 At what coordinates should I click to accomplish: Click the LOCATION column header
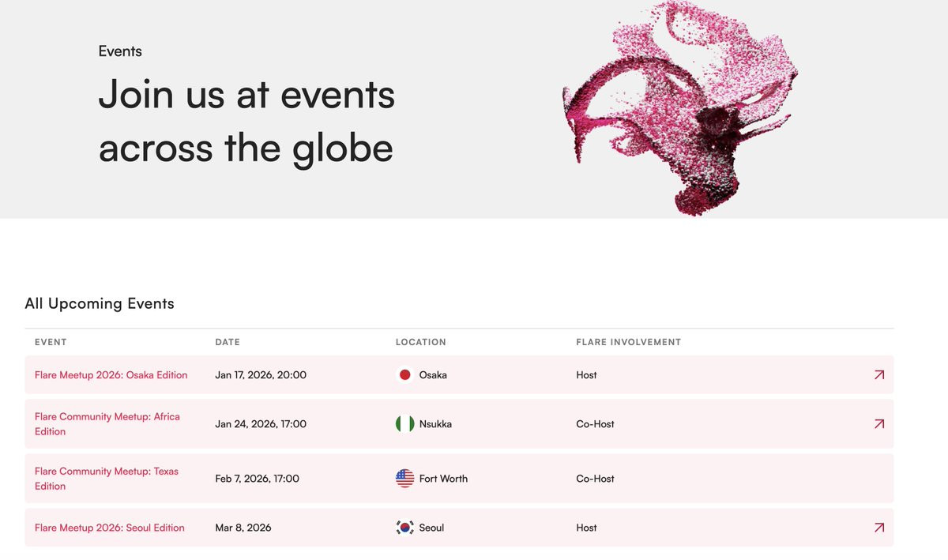coord(421,342)
